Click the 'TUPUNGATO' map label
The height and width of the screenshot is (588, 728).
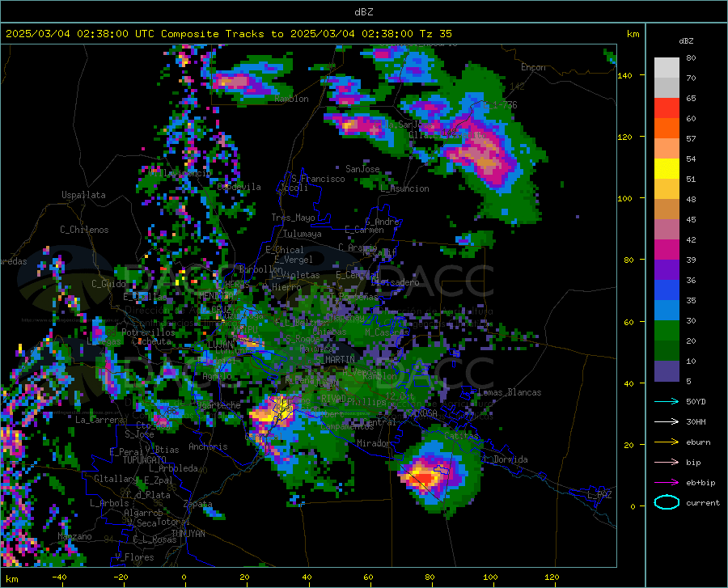click(x=145, y=460)
